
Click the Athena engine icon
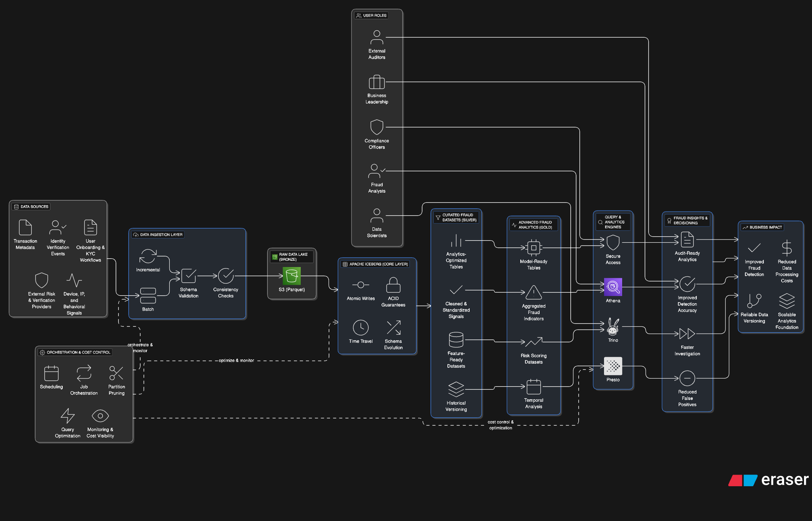(x=613, y=287)
